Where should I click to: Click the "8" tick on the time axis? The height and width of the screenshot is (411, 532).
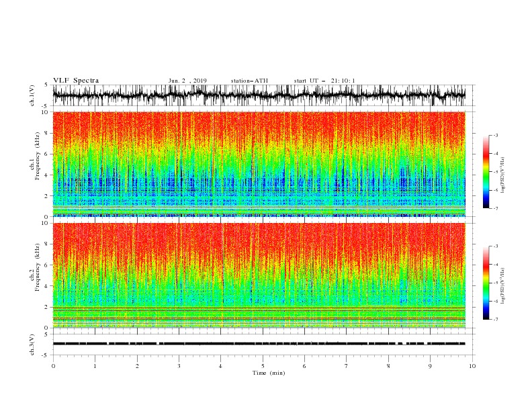388,366
